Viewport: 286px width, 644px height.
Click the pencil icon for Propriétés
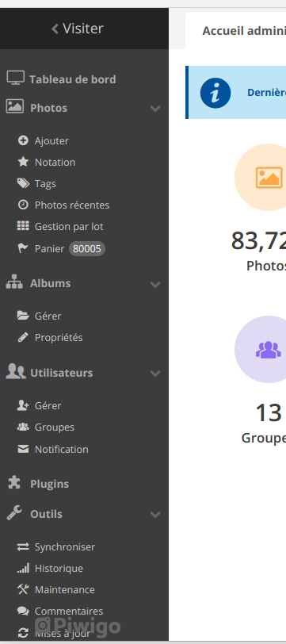click(23, 337)
